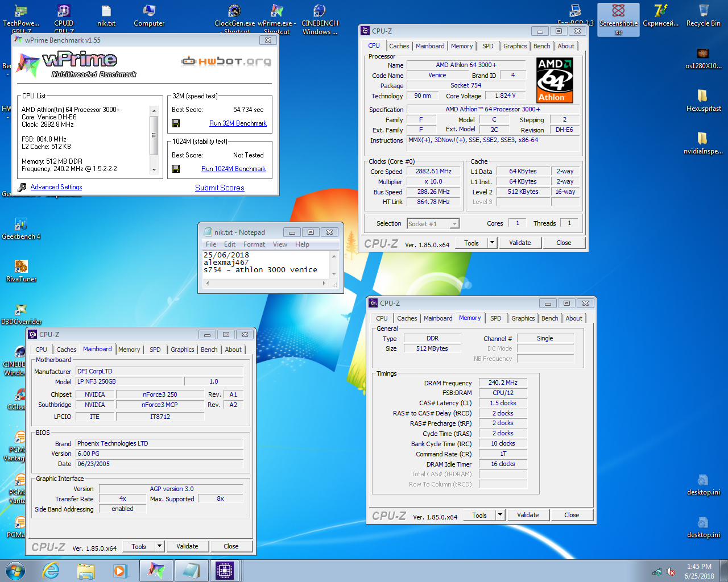Image resolution: width=728 pixels, height=582 pixels.
Task: Click the Advanced Settings wrench icon
Action: coord(22,187)
